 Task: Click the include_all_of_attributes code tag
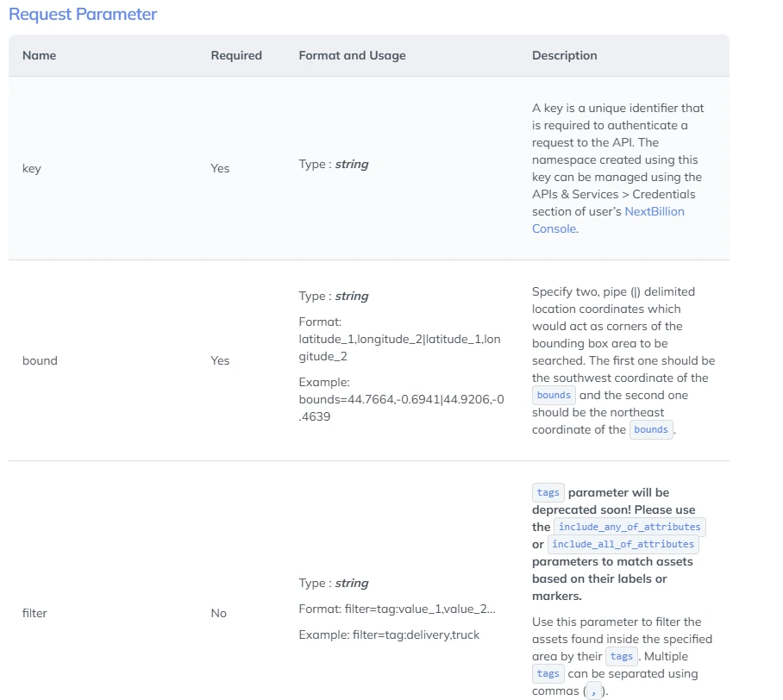(x=623, y=544)
